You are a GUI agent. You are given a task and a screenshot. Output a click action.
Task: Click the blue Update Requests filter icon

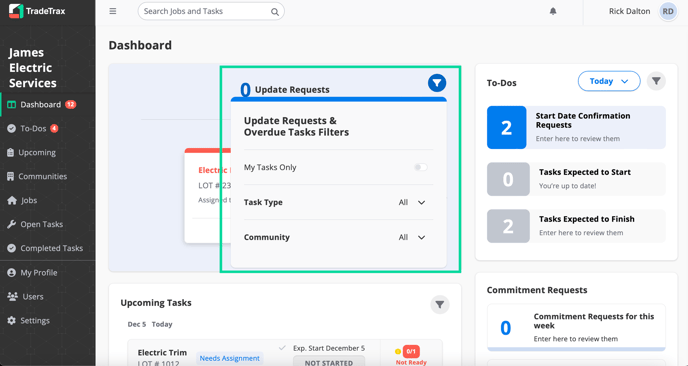(x=437, y=83)
